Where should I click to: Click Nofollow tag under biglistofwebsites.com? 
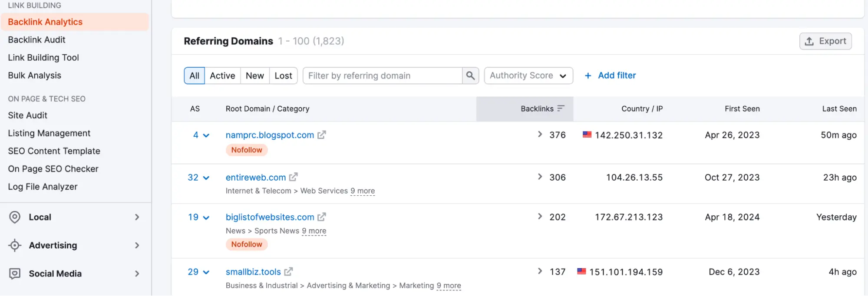(247, 244)
